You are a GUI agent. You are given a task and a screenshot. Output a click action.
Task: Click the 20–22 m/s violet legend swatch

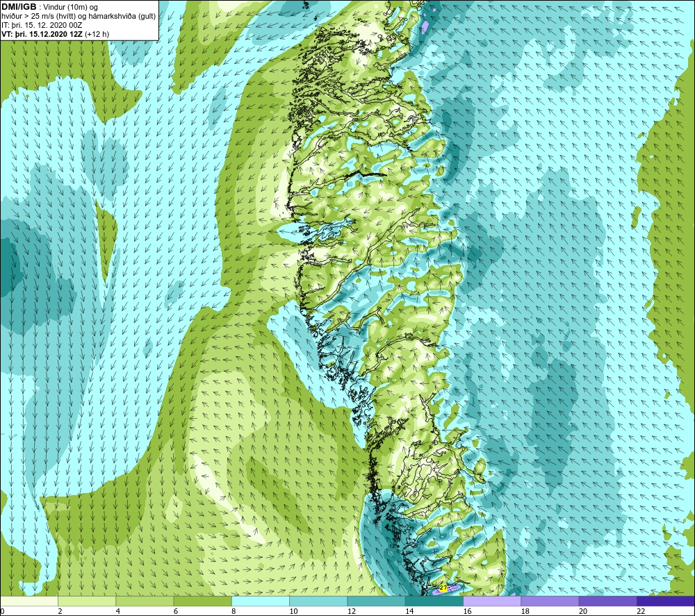(x=607, y=601)
